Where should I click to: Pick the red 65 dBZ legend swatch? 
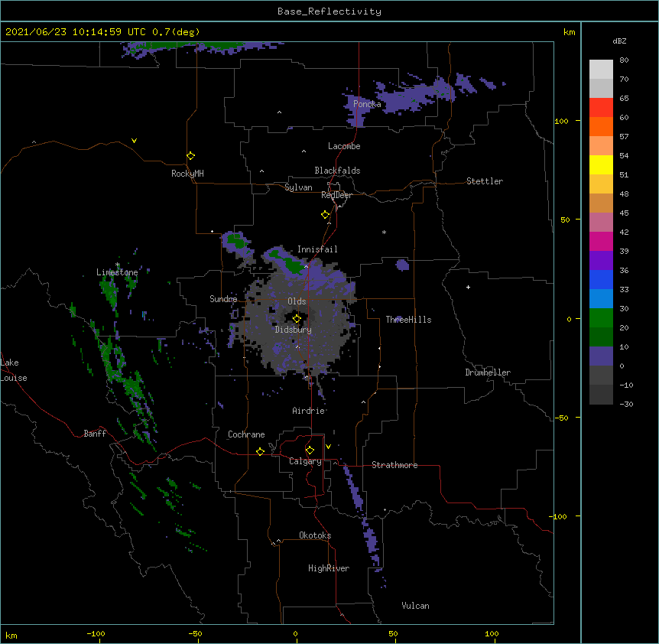(601, 108)
